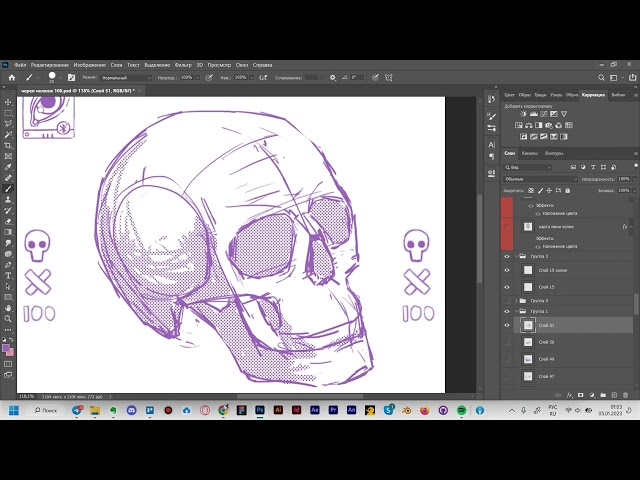Click the foreground purple color swatch

(x=5, y=348)
